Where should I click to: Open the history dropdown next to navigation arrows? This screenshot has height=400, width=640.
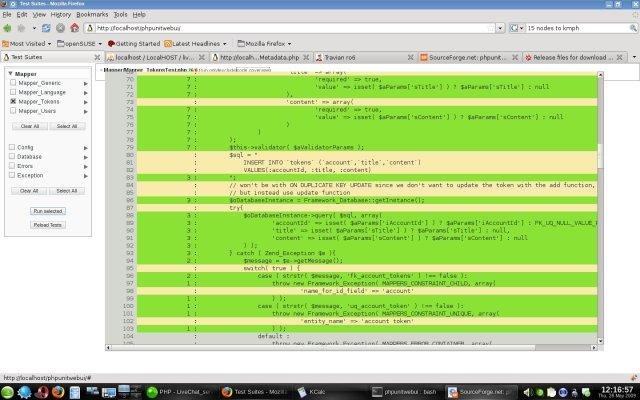[34, 28]
